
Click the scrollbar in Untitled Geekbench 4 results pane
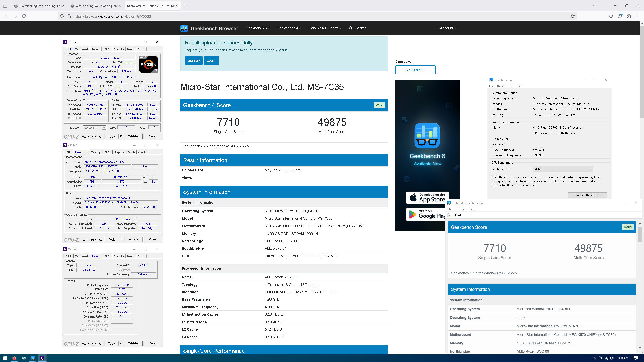click(640, 235)
